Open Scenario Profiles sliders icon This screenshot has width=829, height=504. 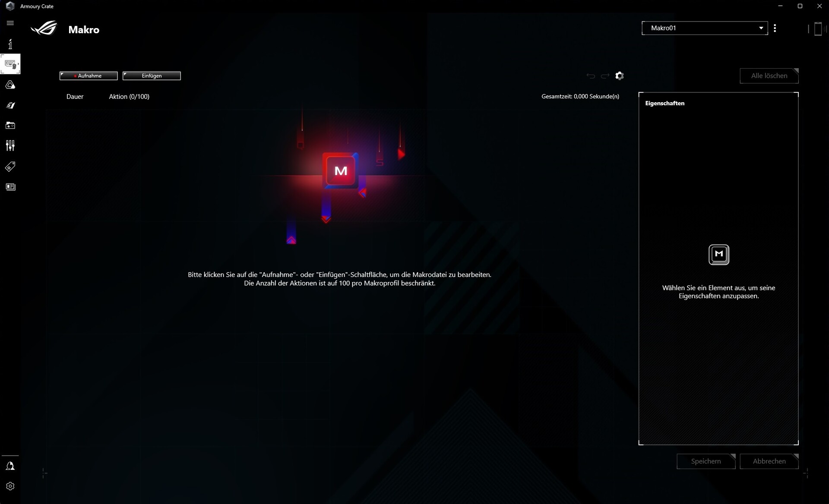click(x=10, y=145)
